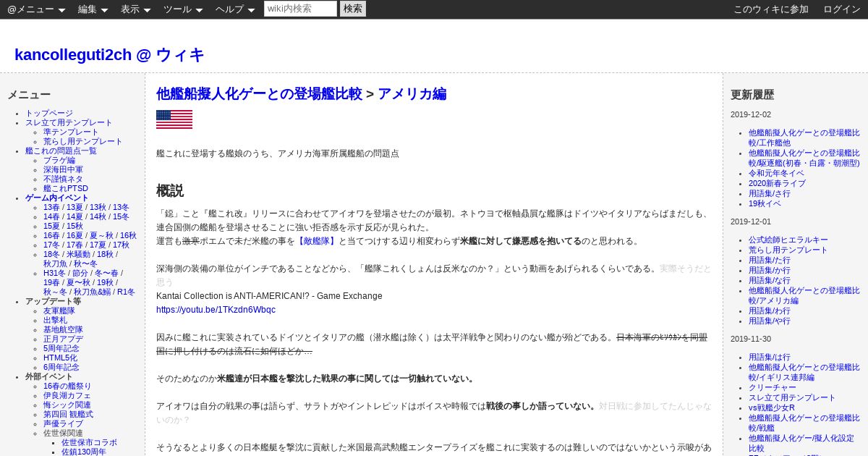Open 用語集/な行 update history link

click(770, 281)
